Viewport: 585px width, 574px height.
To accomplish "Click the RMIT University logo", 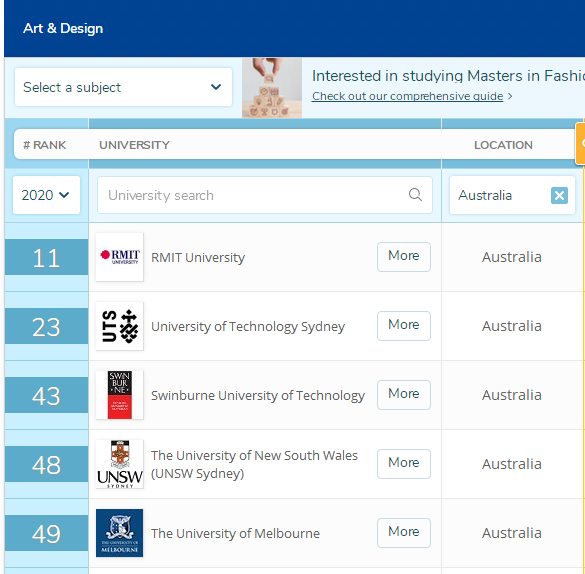I will point(119,257).
